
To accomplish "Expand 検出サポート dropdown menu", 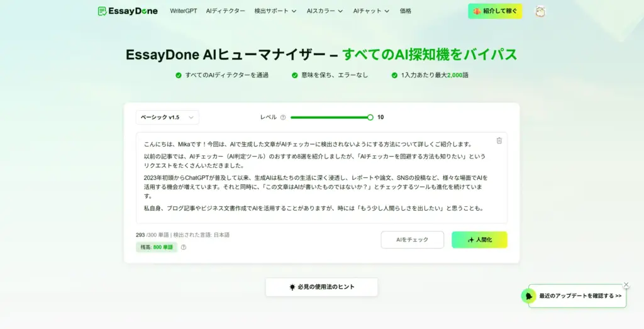I will pos(275,11).
